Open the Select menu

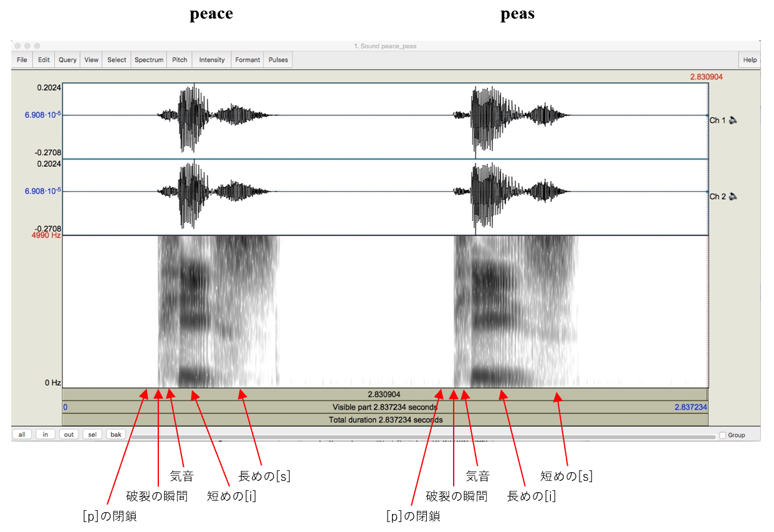click(x=117, y=60)
